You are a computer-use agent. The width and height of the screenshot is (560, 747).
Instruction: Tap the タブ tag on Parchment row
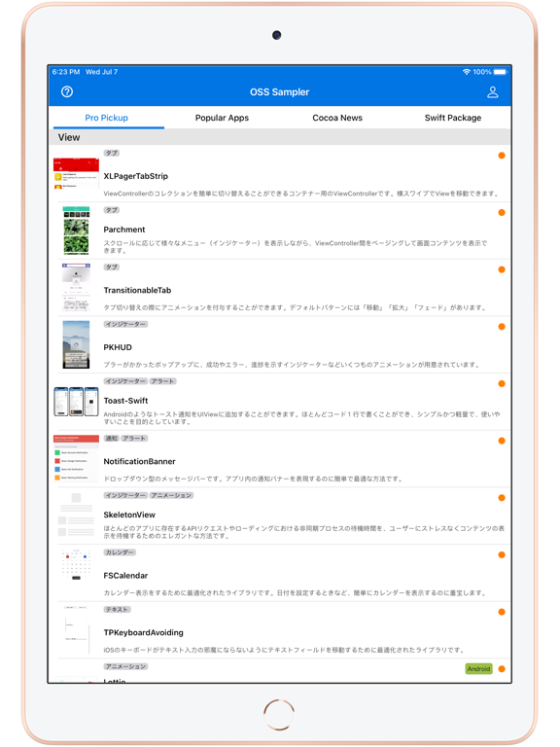coord(112,210)
